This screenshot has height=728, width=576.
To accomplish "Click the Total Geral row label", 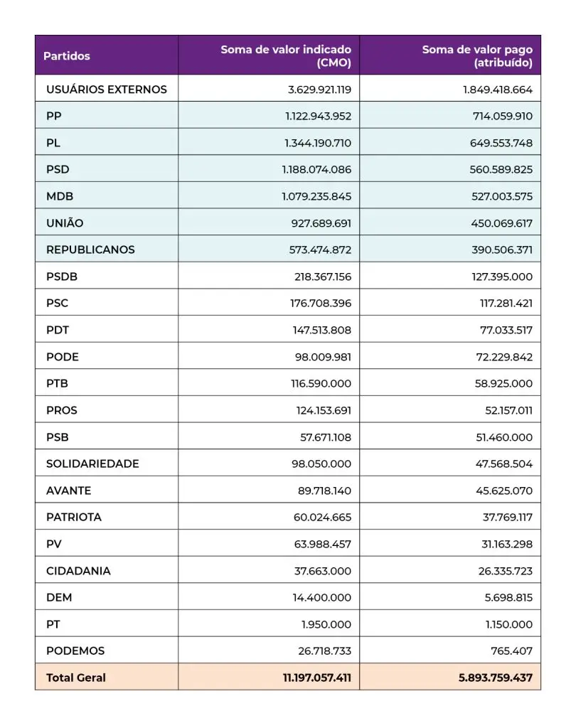I will point(76,678).
